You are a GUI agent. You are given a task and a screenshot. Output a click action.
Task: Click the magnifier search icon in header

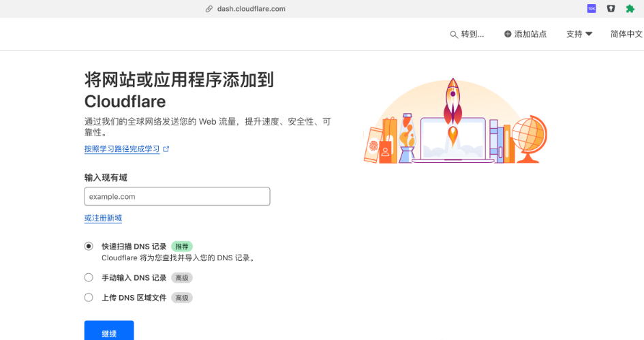[x=454, y=35]
